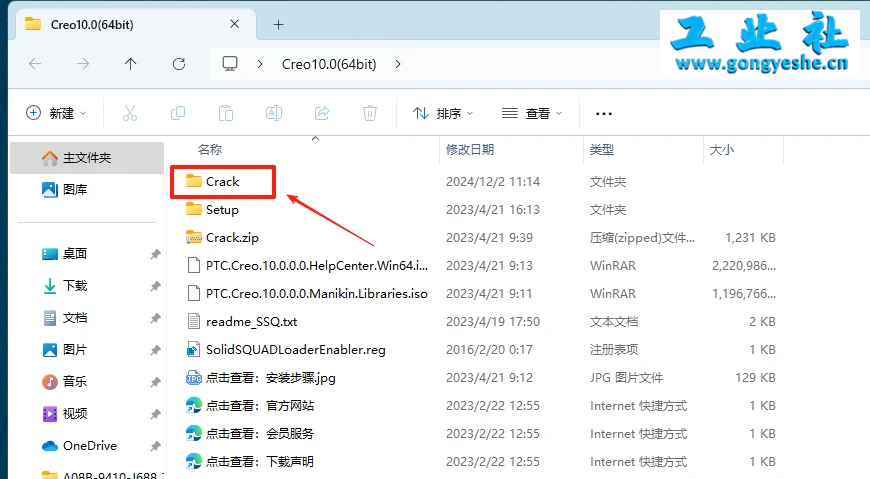
Task: Click type 注册表项 of the reg file
Action: click(x=614, y=349)
